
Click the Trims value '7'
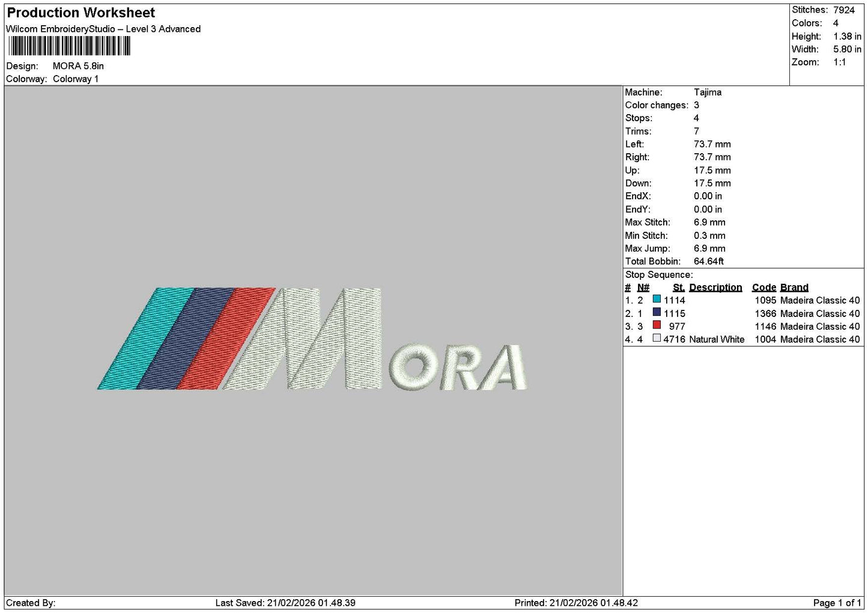[696, 131]
